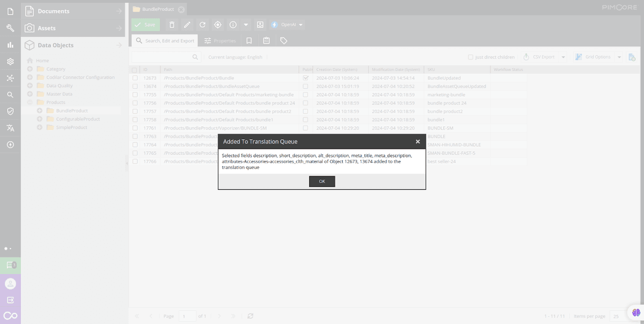The image size is (644, 324).
Task: Expand the ConfigurableProduct folder
Action: [x=40, y=119]
